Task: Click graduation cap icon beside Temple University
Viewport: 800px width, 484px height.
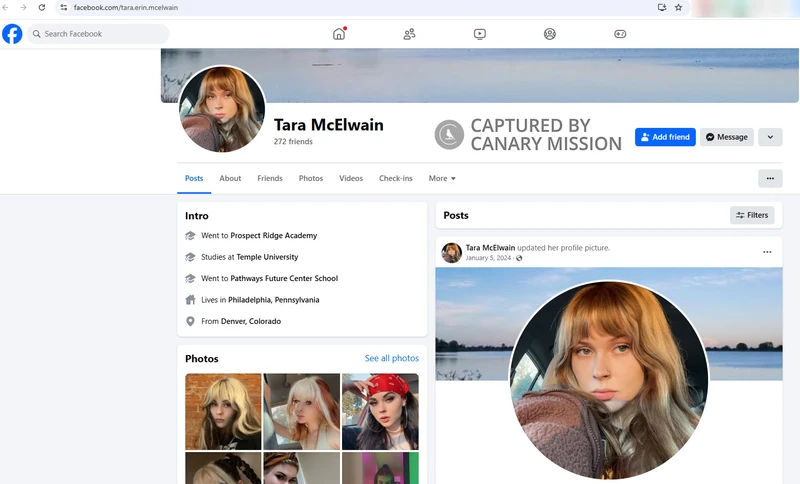Action: 190,257
